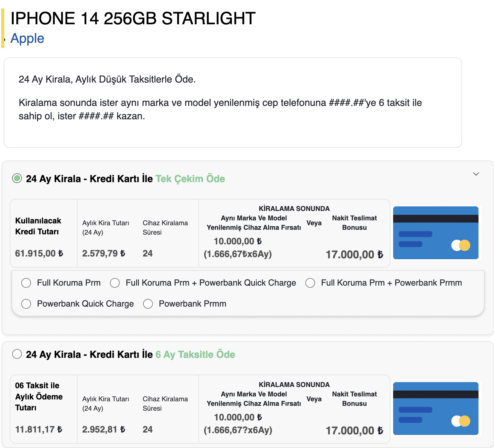
Task: Click the 17.000,00 ₺ bonus in Tek Çekim plan
Action: tap(354, 255)
